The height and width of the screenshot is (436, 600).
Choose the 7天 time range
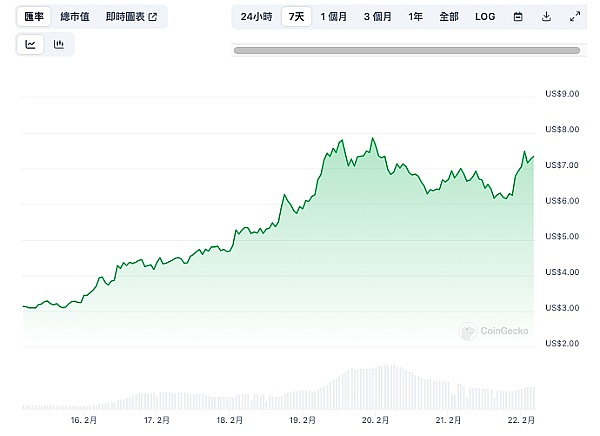point(296,17)
